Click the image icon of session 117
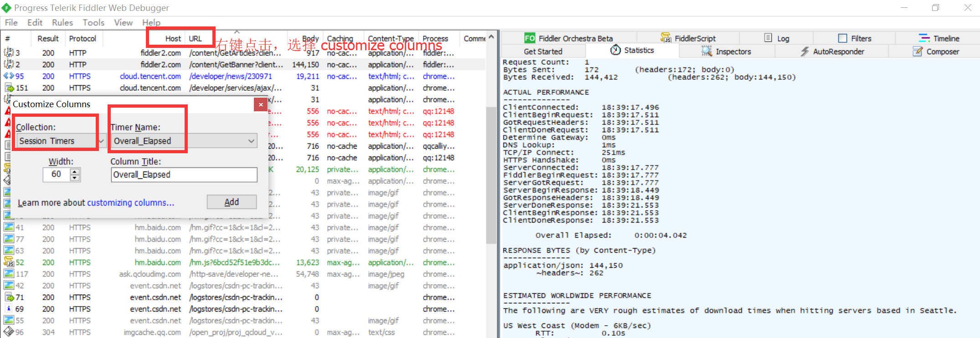The height and width of the screenshot is (338, 980). pos(9,274)
